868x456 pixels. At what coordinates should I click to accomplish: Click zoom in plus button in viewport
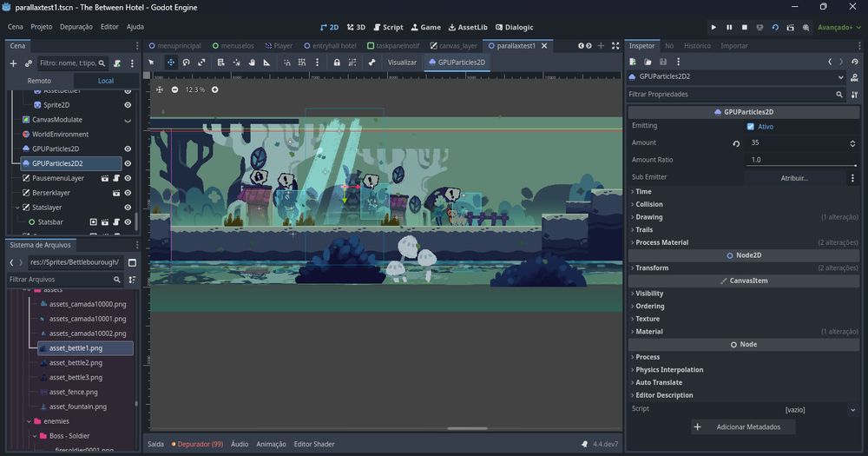pyautogui.click(x=214, y=89)
